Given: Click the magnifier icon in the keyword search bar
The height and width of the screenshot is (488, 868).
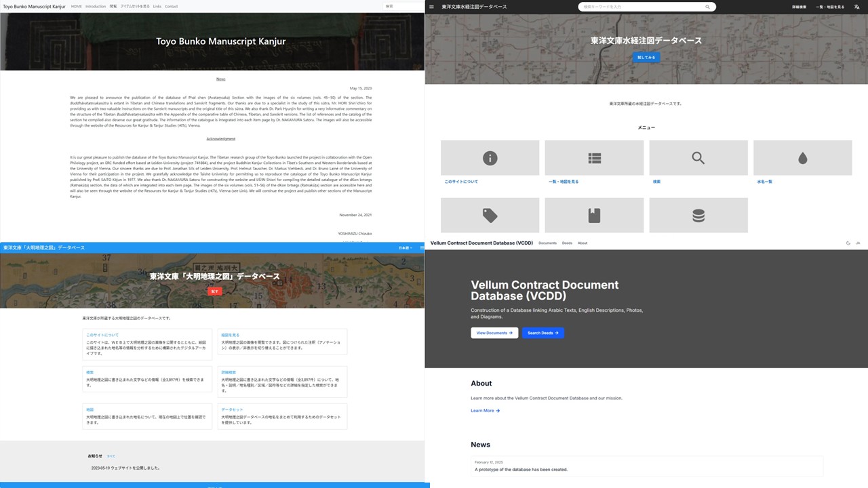Looking at the screenshot, I should pos(707,7).
